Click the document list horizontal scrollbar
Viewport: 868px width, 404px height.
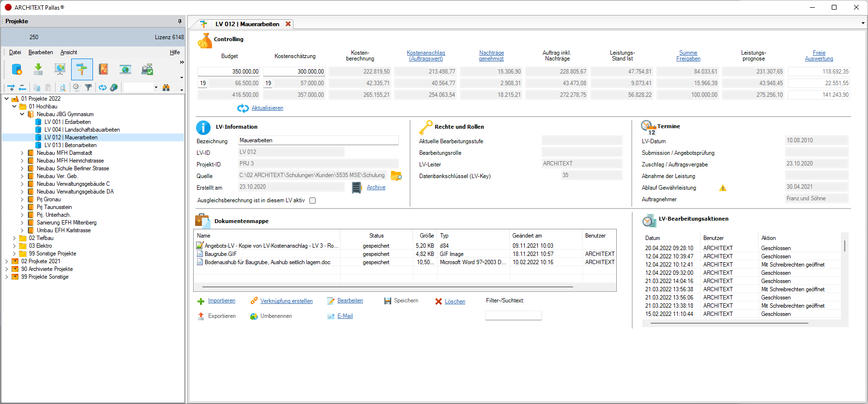[388, 287]
